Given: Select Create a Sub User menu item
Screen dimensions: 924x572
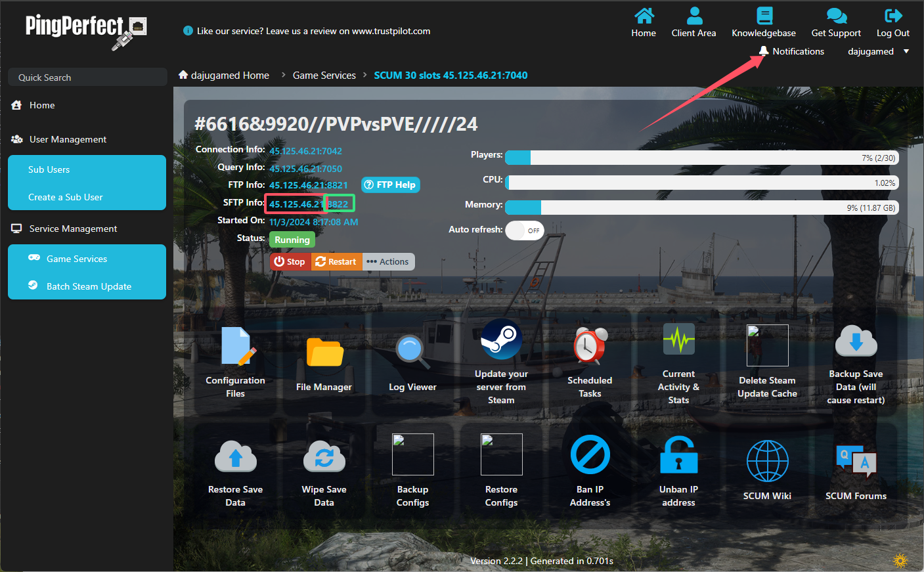Looking at the screenshot, I should click(x=66, y=197).
